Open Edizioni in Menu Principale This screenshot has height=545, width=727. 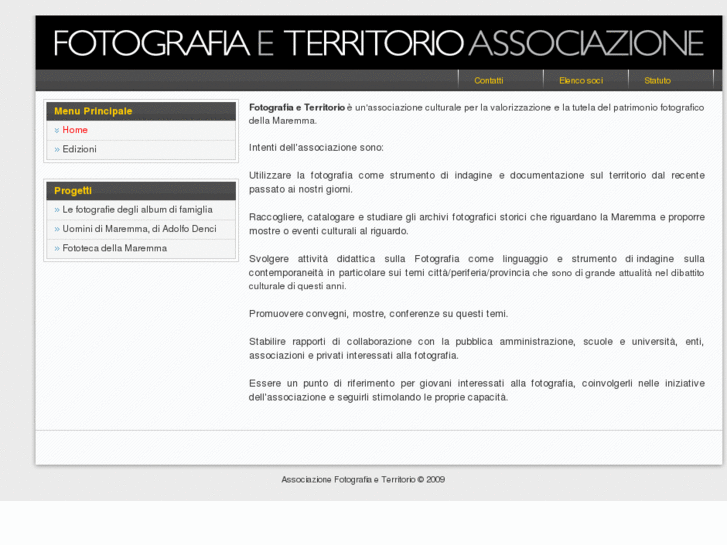79,149
